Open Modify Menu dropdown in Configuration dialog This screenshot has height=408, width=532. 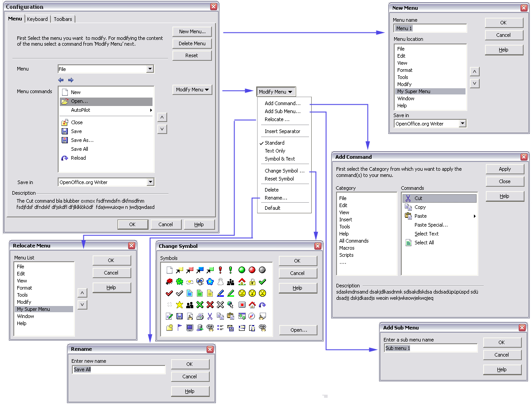coord(192,90)
